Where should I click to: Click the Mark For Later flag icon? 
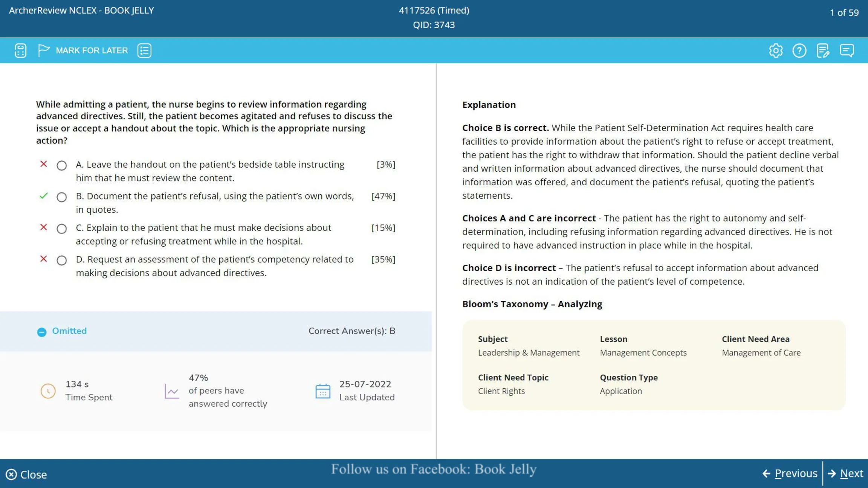point(44,50)
